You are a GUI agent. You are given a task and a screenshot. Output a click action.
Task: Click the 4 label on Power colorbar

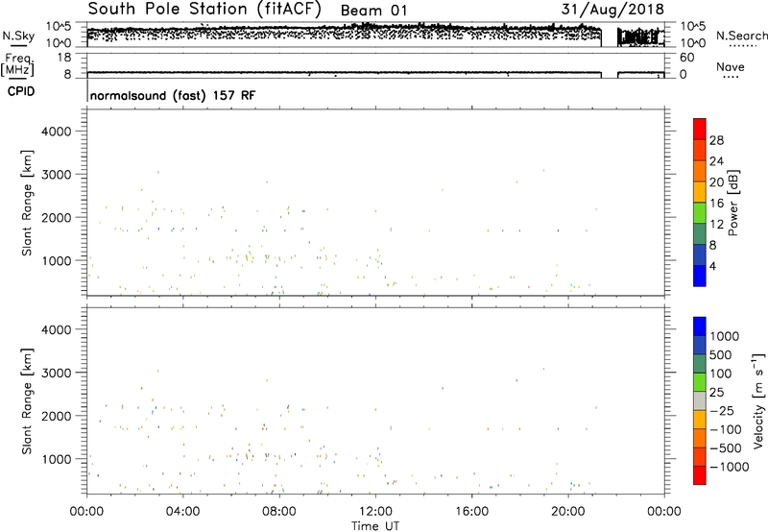point(712,267)
